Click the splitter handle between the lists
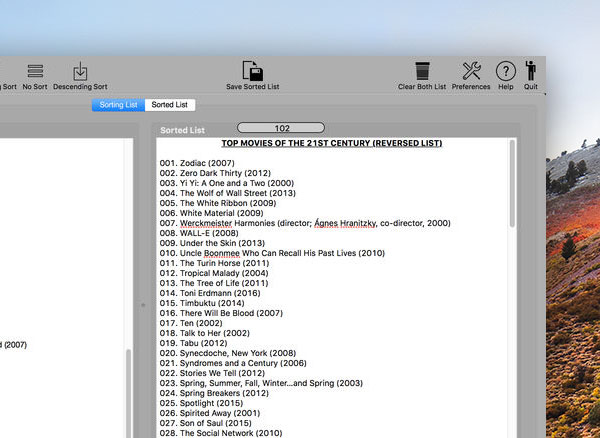The image size is (600, 438). pos(143,305)
